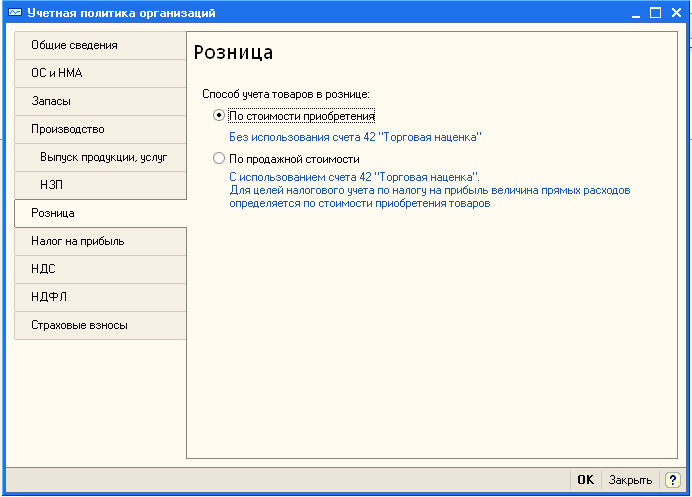The width and height of the screenshot is (692, 497).
Task: Select the Выпуск продукции, услуг sub-tab
Action: [105, 157]
